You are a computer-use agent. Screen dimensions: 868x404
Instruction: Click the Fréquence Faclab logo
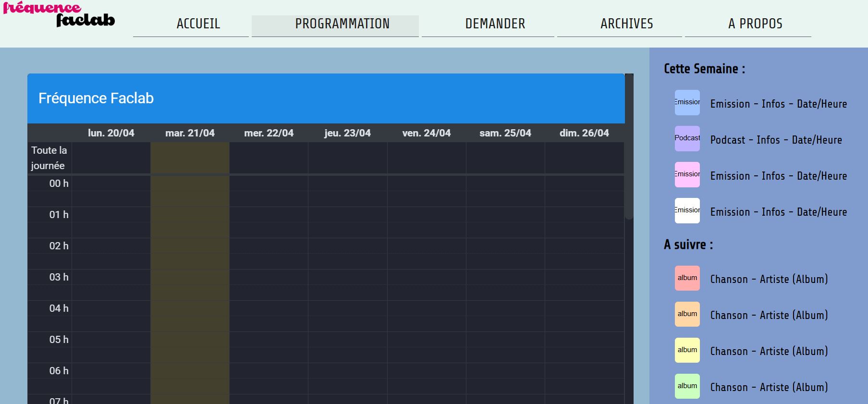click(x=59, y=14)
